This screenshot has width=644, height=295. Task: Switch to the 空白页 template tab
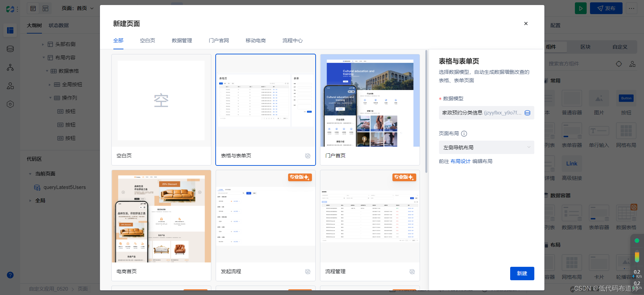(x=148, y=41)
